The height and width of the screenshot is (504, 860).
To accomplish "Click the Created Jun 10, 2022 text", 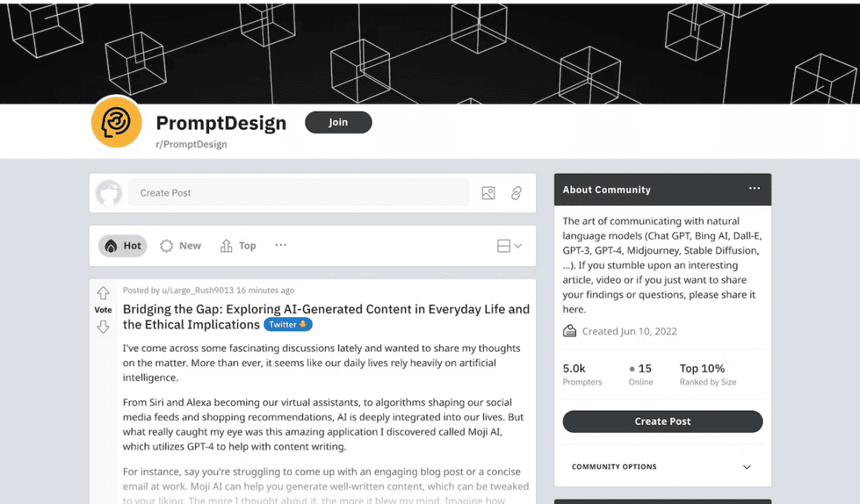I will tap(629, 331).
